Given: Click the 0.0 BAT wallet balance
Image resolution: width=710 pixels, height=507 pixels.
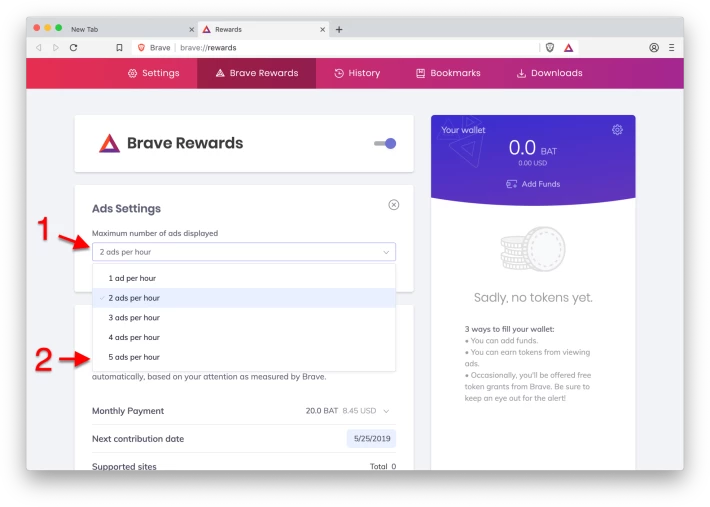Looking at the screenshot, I should (532, 148).
